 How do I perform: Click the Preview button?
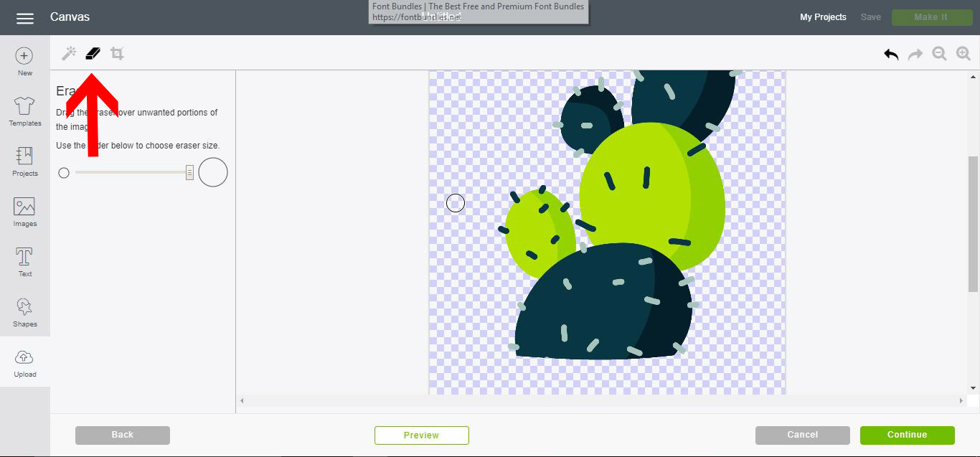tap(422, 435)
